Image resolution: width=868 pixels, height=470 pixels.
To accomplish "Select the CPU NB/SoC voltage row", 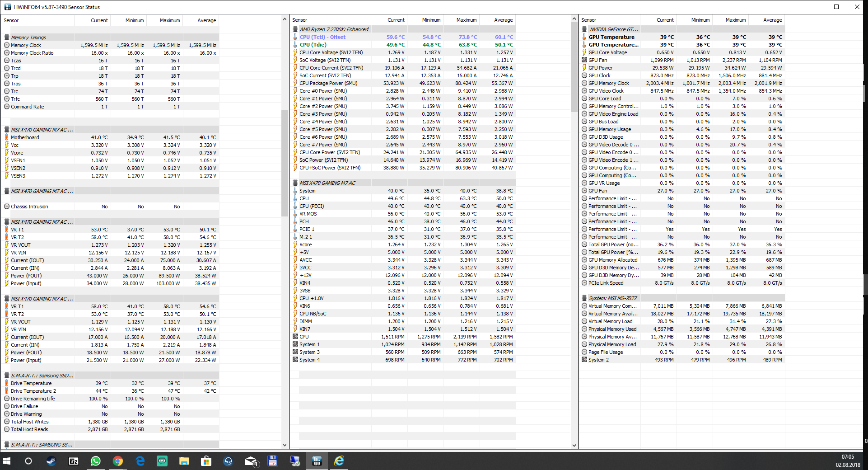I will 403,314.
